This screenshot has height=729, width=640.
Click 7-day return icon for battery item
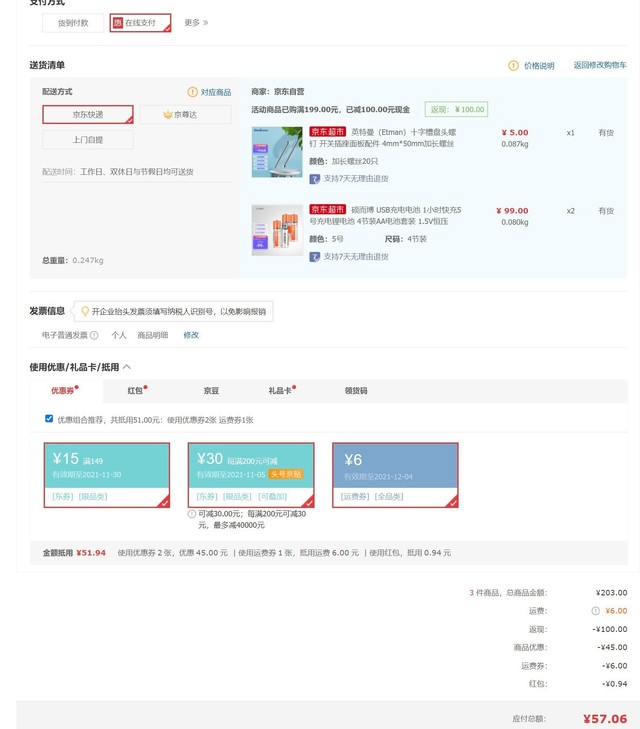315,257
